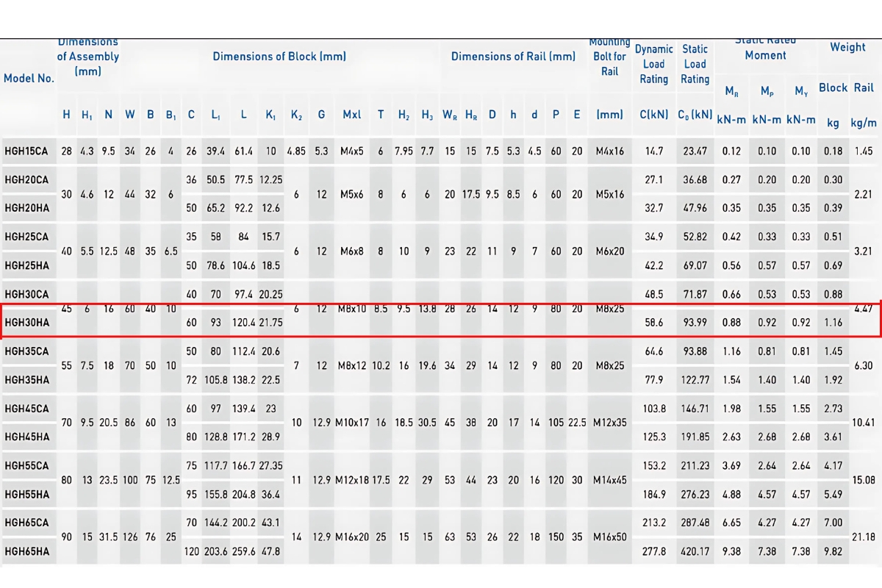The width and height of the screenshot is (882, 588).
Task: Select the HGH65HA model number cell
Action: pyautogui.click(x=26, y=551)
